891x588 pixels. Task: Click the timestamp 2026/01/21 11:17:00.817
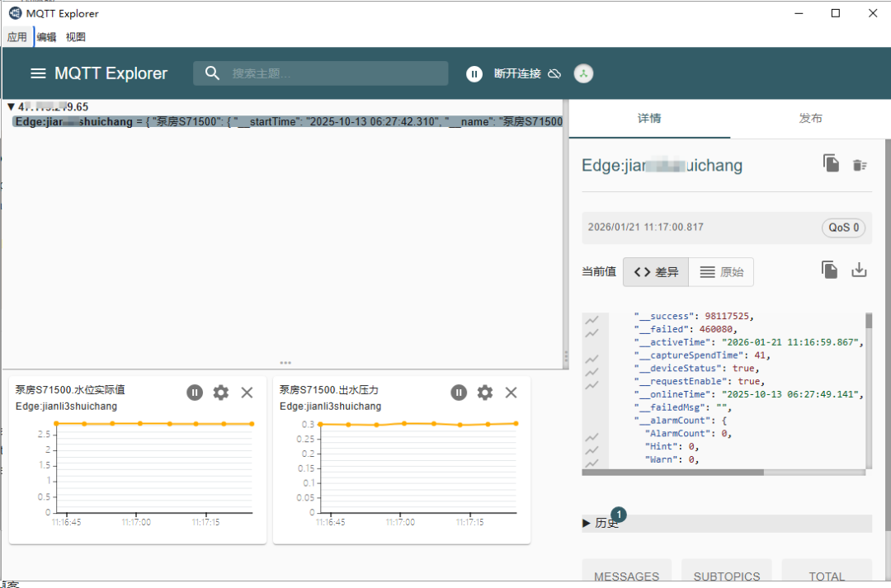point(645,228)
